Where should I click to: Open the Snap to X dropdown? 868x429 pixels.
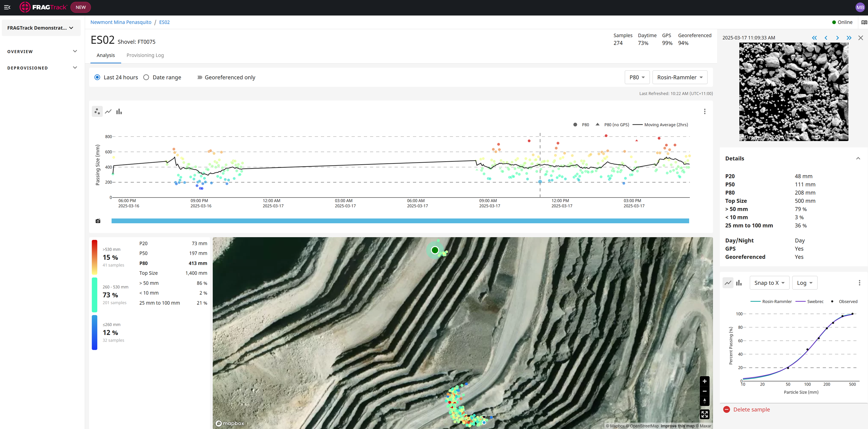[769, 283]
